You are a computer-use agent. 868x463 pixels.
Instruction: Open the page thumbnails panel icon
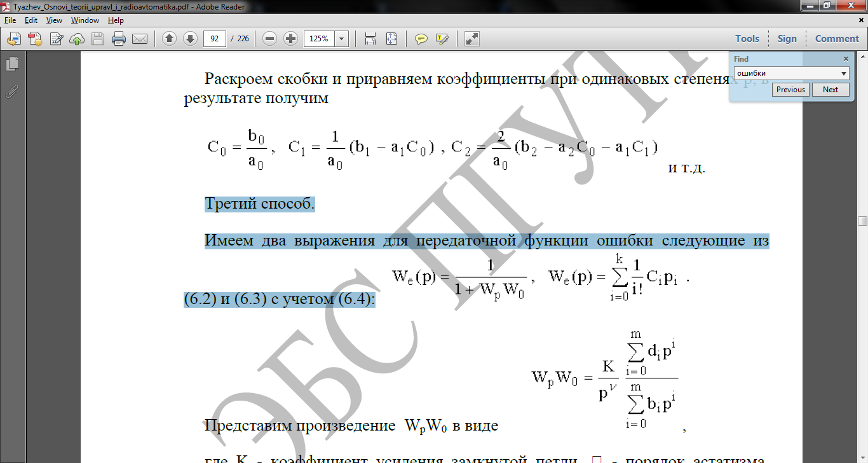coord(11,64)
